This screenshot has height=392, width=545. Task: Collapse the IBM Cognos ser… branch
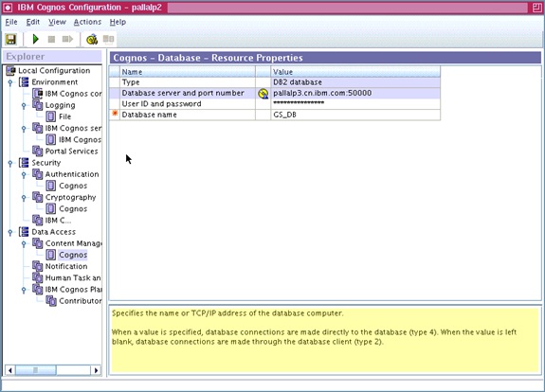coord(24,129)
